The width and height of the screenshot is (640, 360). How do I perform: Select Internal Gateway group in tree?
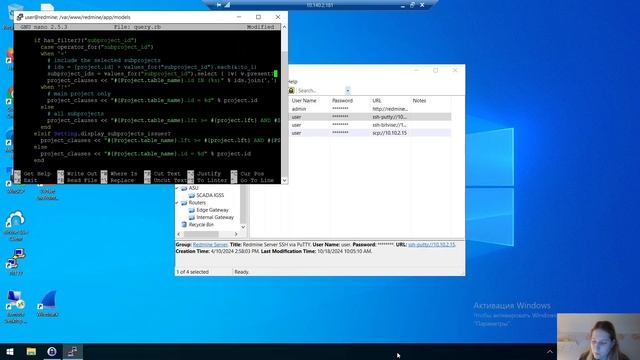pos(215,218)
